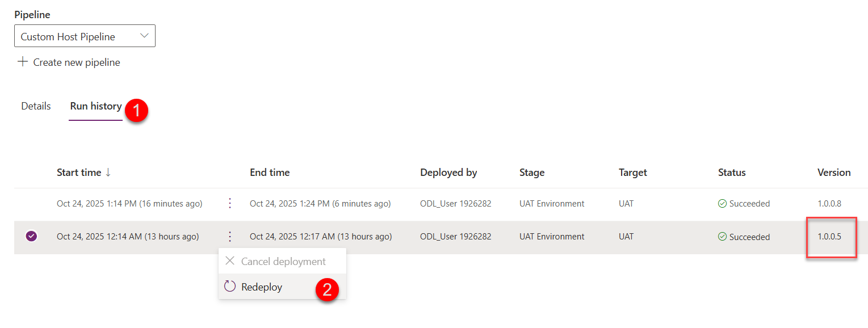Open more options for the 12:14 AM run
This screenshot has height=328, width=868.
tap(230, 237)
